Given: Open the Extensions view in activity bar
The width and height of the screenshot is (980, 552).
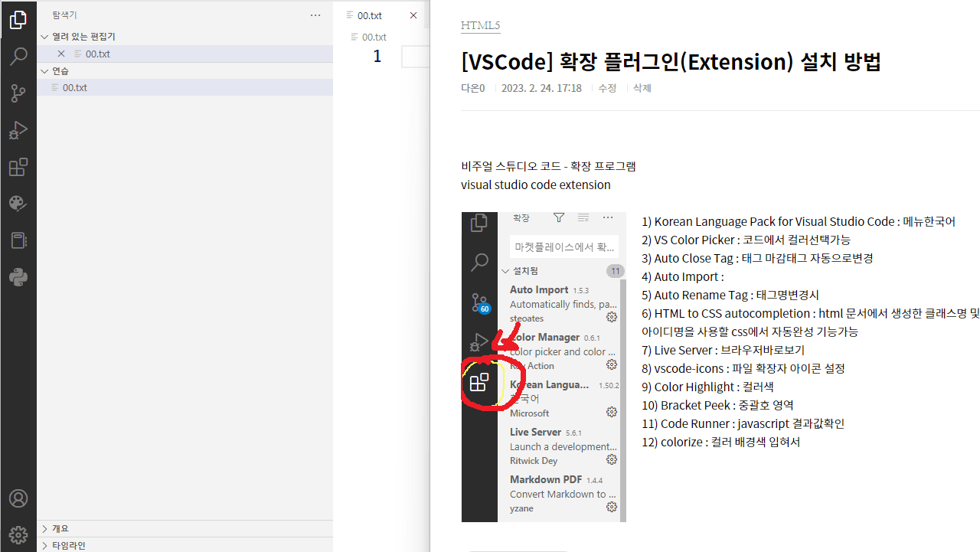Looking at the screenshot, I should 18,167.
